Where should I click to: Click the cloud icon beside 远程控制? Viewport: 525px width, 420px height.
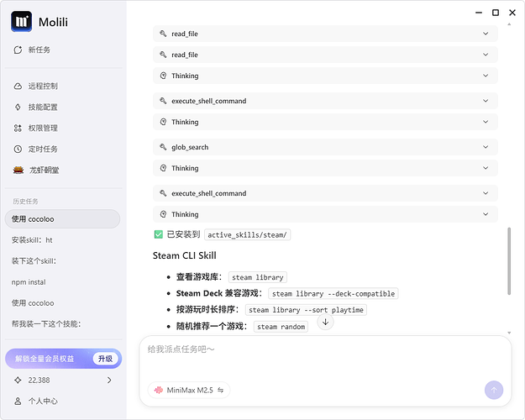(x=18, y=86)
